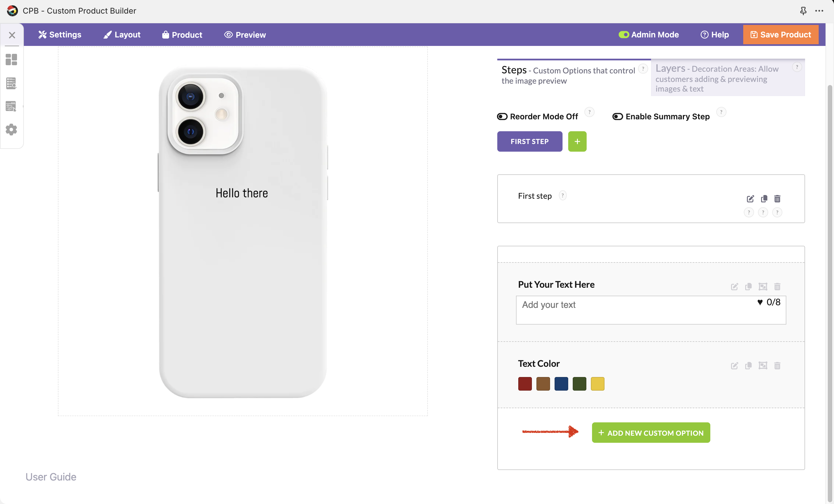The height and width of the screenshot is (504, 834).
Task: Open the heart symbol picker in text field
Action: pyautogui.click(x=760, y=302)
